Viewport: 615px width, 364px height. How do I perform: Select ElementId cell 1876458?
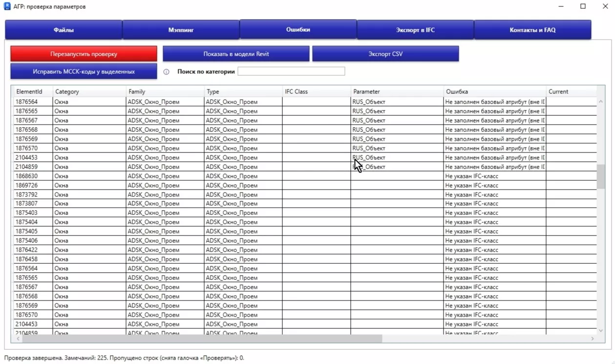pos(33,259)
